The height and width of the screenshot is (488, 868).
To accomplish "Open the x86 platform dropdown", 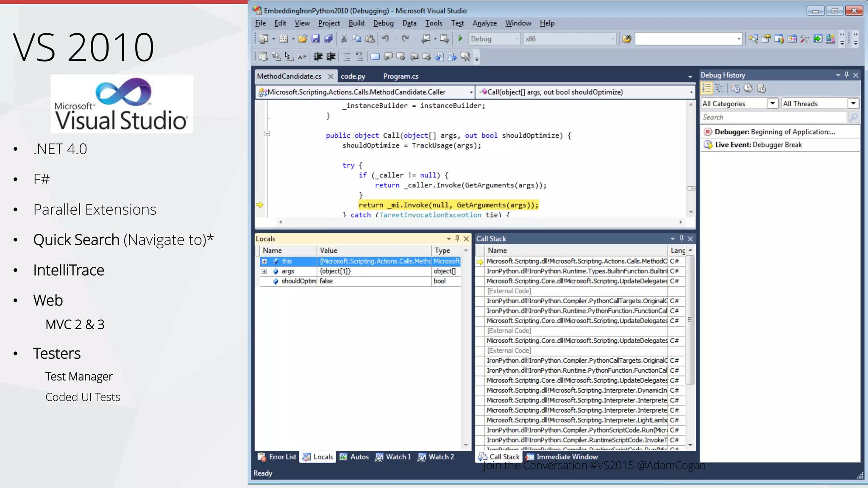I will click(x=612, y=39).
